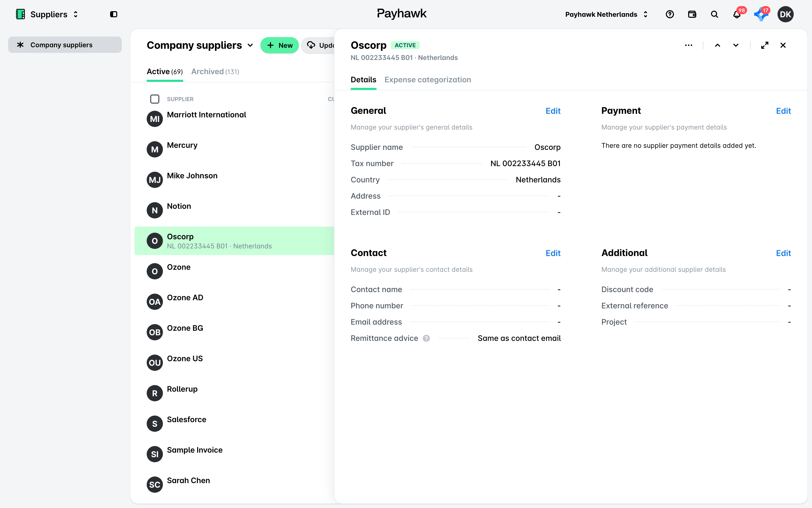Edit the General section
Viewport: 812px width, 508px height.
pos(553,111)
